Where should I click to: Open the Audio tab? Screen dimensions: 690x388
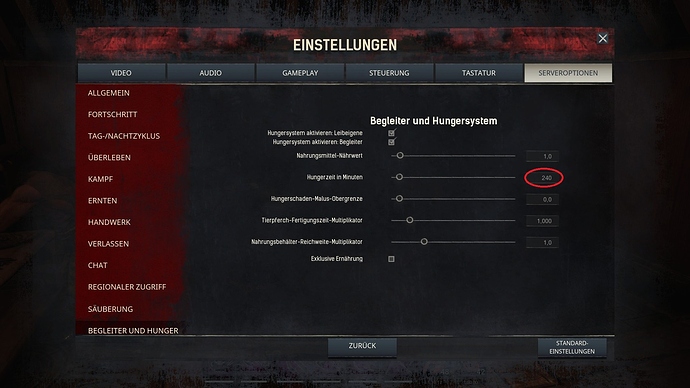point(211,73)
